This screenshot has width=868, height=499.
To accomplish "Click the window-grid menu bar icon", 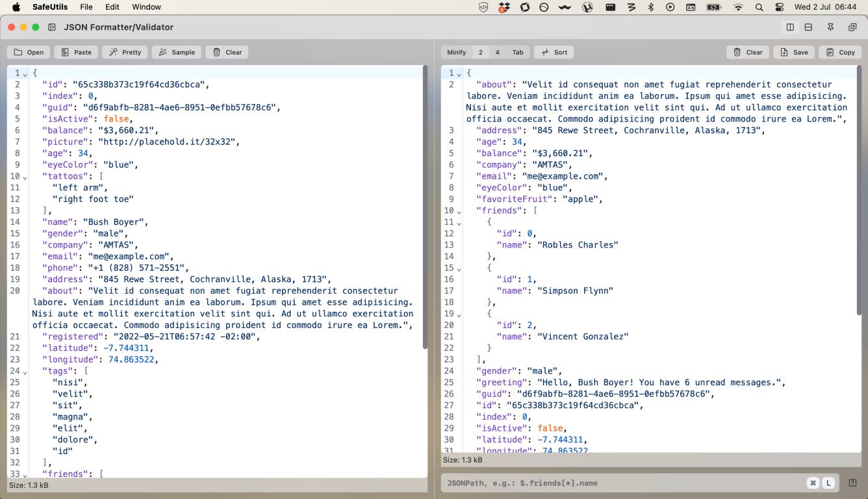I will pyautogui.click(x=691, y=7).
